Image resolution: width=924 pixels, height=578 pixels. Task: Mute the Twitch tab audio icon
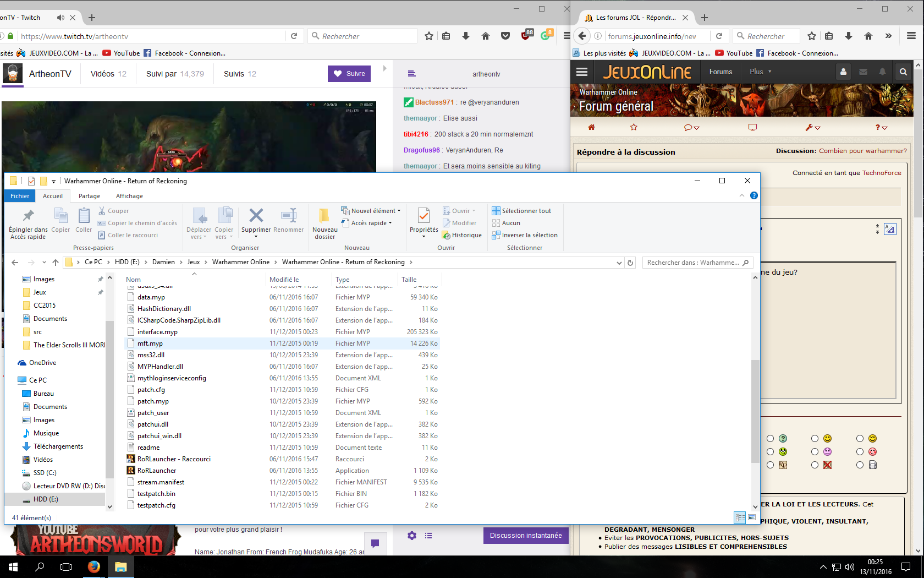(61, 18)
